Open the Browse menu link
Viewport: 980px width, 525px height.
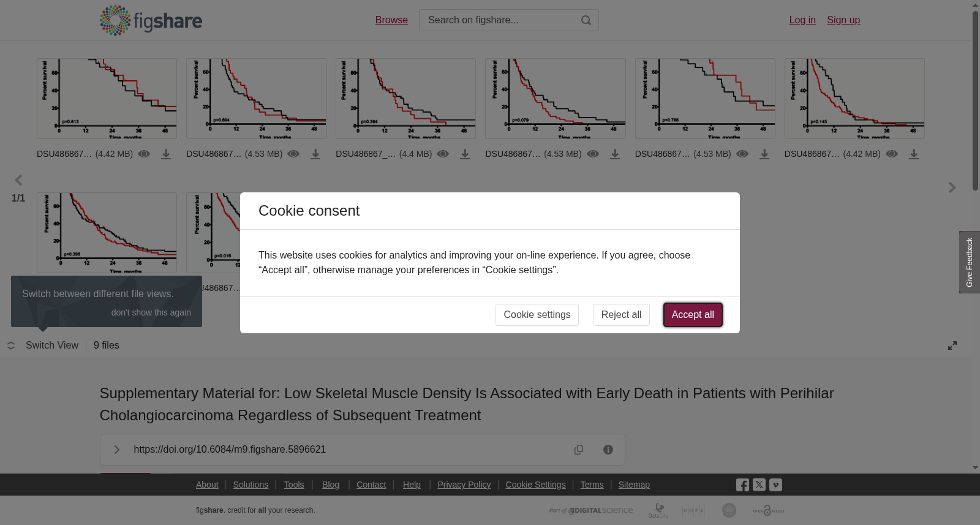click(x=391, y=20)
